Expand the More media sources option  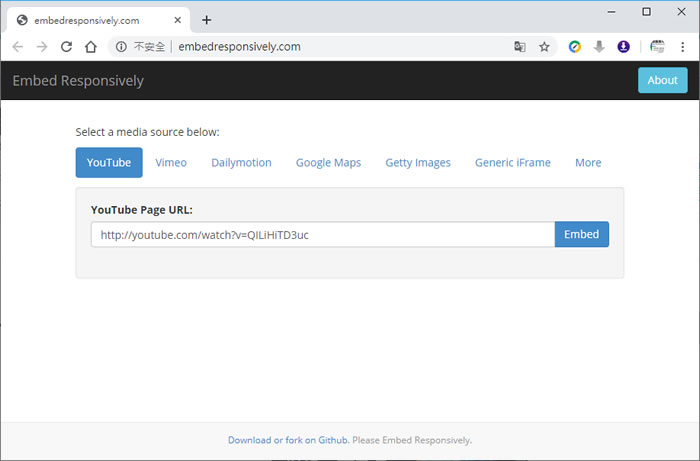(588, 162)
